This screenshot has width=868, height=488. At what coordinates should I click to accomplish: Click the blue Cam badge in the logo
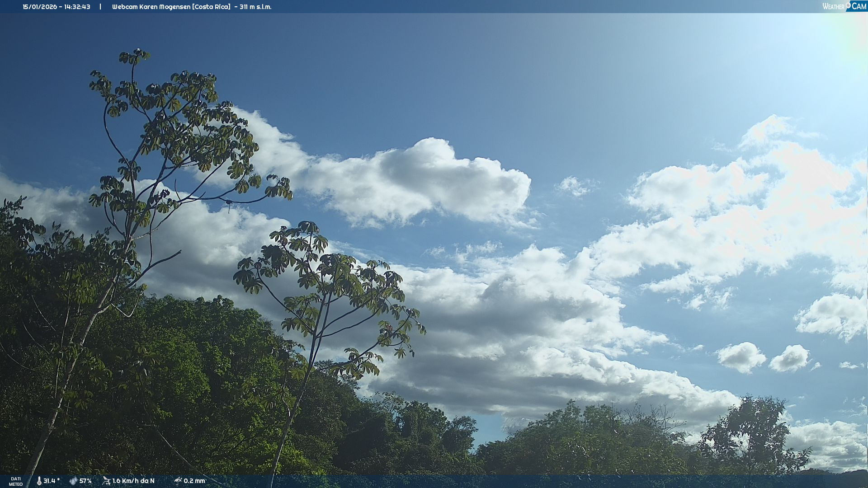(859, 6)
